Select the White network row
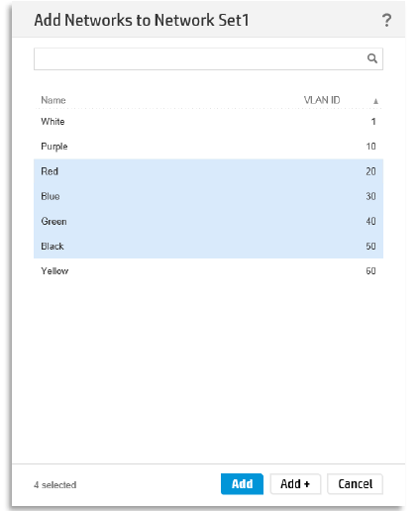The width and height of the screenshot is (420, 511). pyautogui.click(x=208, y=122)
